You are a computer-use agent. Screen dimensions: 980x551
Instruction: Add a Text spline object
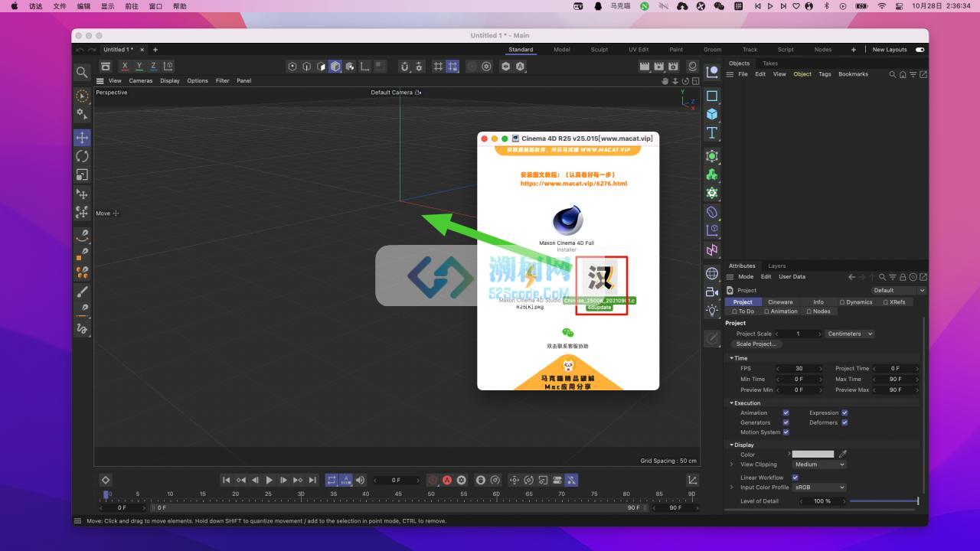pyautogui.click(x=712, y=132)
